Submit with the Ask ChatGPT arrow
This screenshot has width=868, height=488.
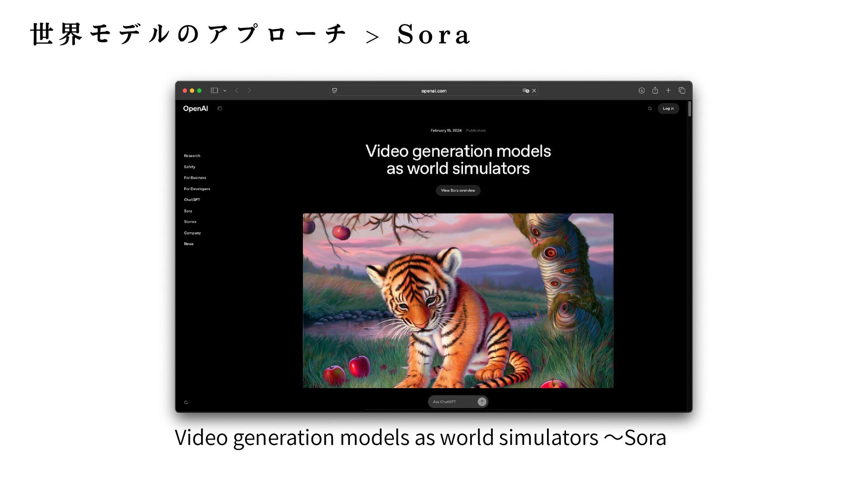482,402
